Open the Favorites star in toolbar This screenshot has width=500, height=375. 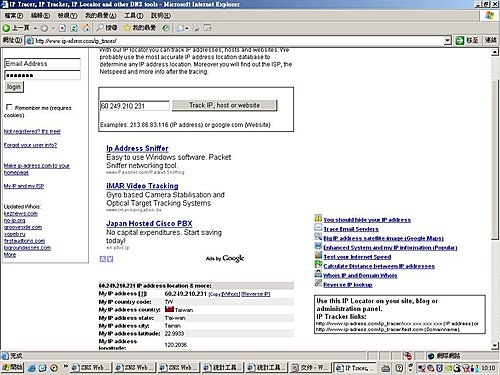(x=127, y=28)
